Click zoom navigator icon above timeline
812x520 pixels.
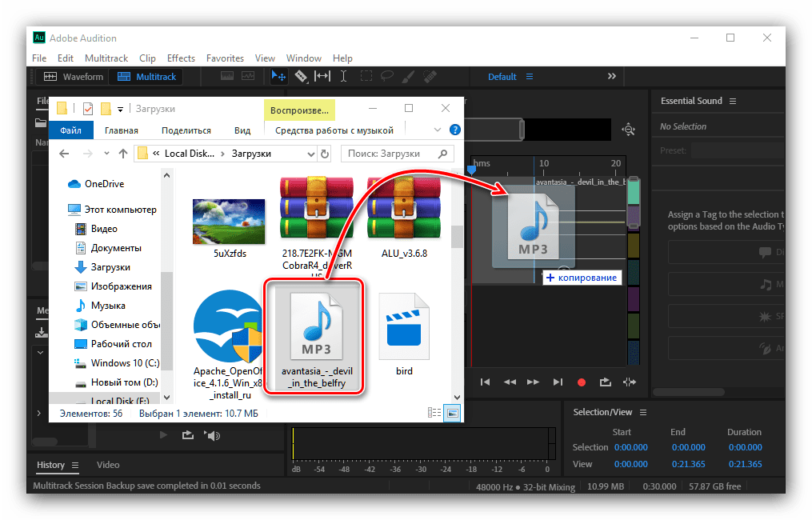tap(628, 130)
